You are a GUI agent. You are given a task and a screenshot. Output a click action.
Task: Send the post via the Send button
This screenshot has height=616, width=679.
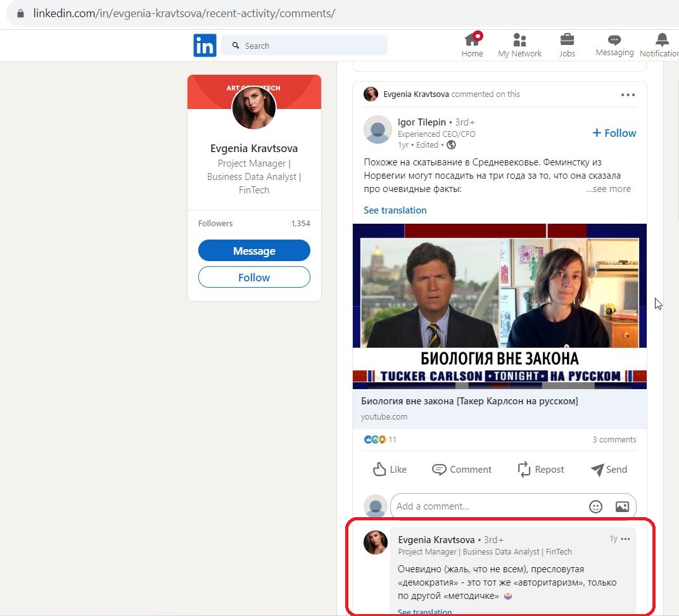click(x=609, y=470)
